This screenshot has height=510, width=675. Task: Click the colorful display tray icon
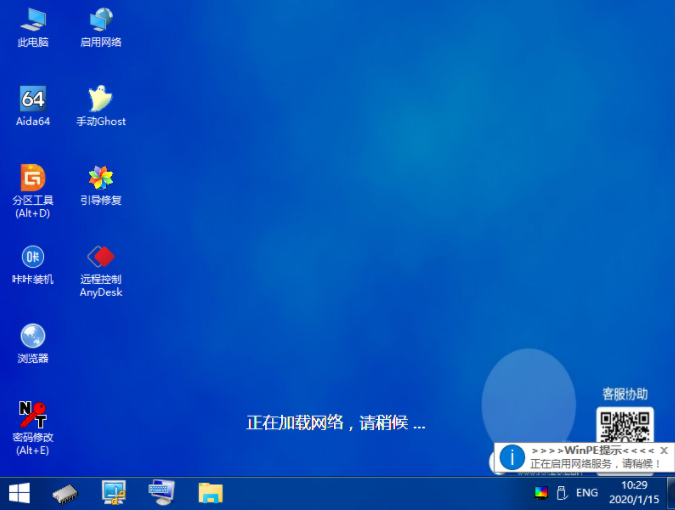pos(541,493)
